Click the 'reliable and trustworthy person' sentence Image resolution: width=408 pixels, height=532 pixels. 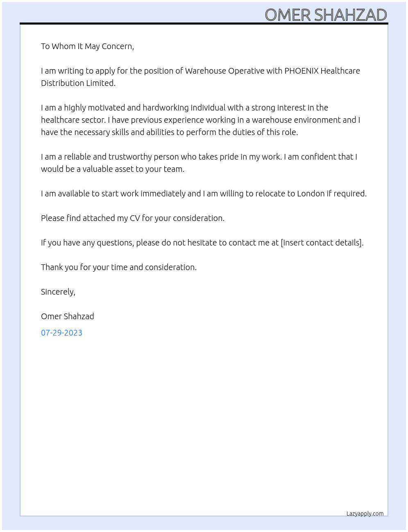tap(199, 157)
